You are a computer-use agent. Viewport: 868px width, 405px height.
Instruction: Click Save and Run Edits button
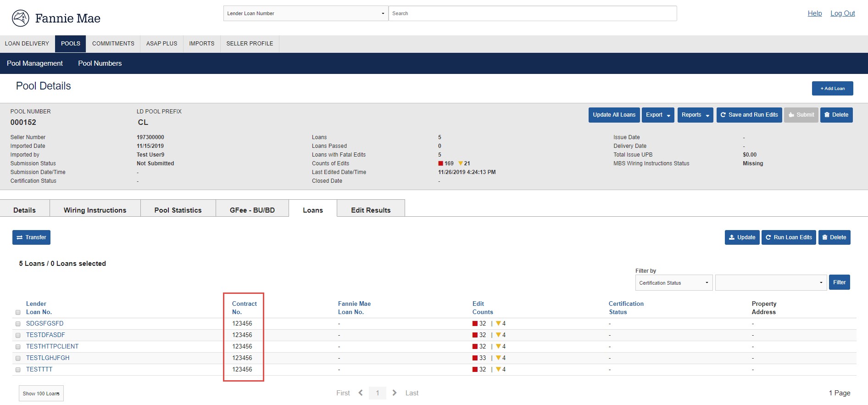[x=749, y=115]
